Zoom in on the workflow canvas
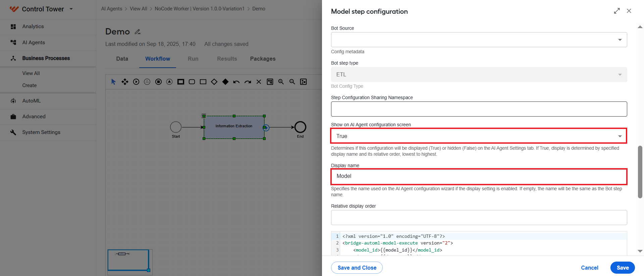Screen dimensions: 644x276 tap(281, 82)
